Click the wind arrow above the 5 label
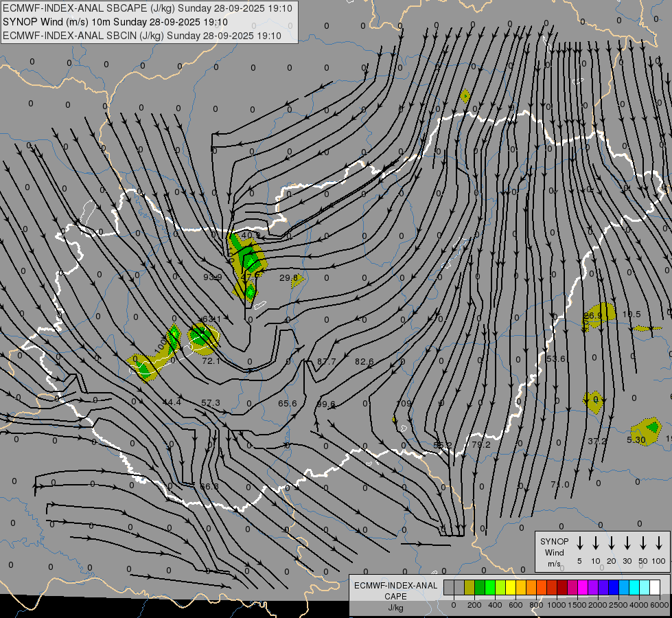The width and height of the screenshot is (672, 618). 580,543
